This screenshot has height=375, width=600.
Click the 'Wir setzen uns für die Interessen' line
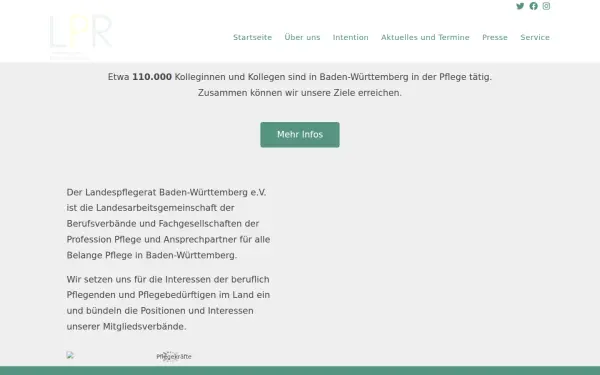point(168,279)
